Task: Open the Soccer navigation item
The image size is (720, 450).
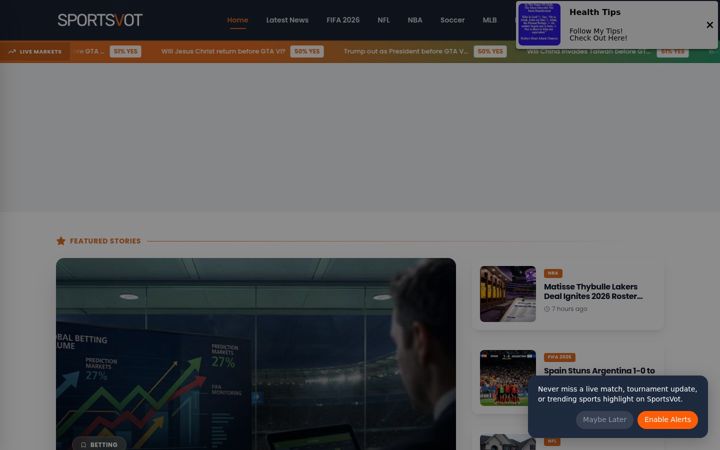Action: point(452,20)
